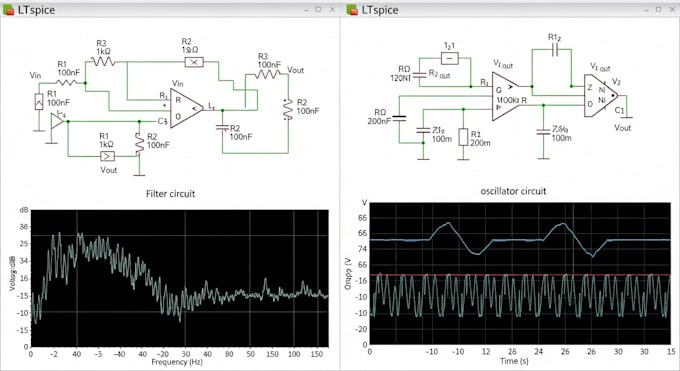
Task: Click the '80' tick on the frequency axis
Action: [x=229, y=354]
